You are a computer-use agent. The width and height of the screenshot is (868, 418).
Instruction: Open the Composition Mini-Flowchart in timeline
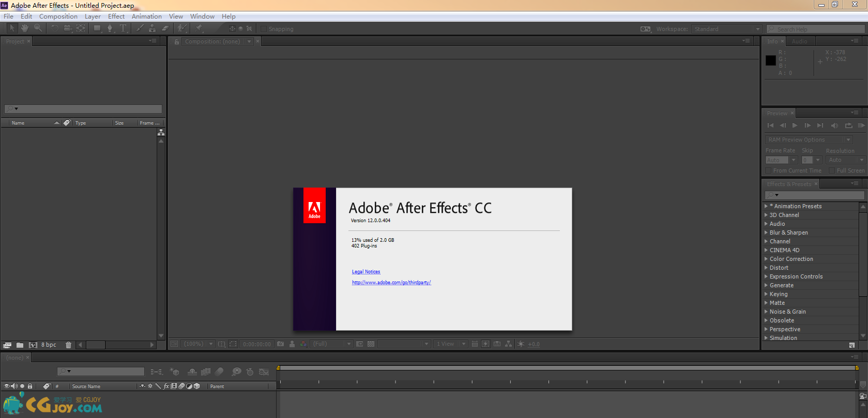pyautogui.click(x=156, y=371)
